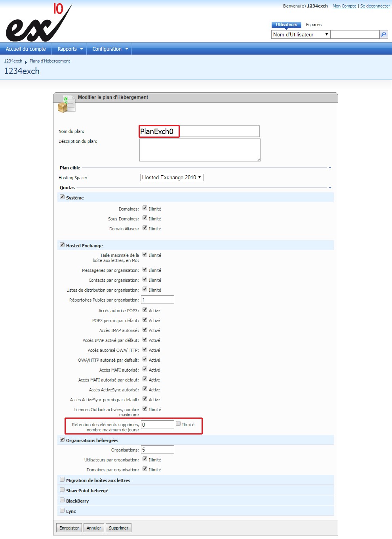Open the Se déconnecter link
392x539 pixels.
pos(375,6)
